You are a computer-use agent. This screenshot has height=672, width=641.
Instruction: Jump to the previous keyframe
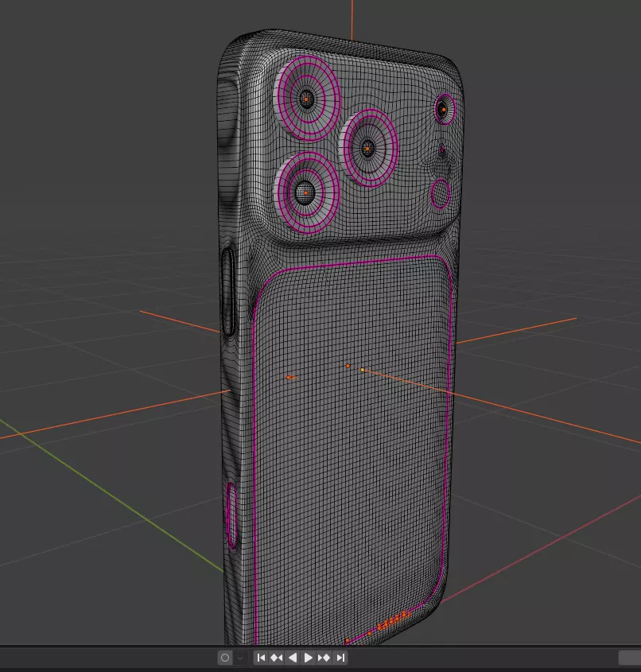[277, 658]
